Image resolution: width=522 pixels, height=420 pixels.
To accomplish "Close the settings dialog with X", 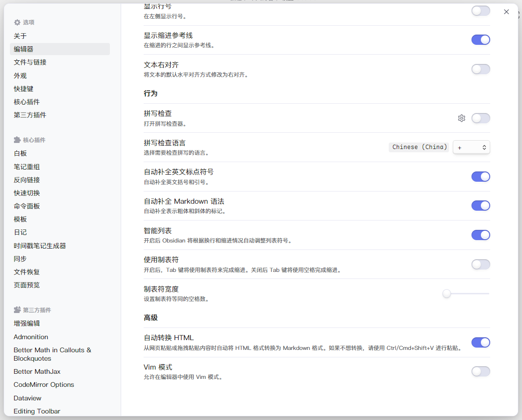I will pos(506,12).
